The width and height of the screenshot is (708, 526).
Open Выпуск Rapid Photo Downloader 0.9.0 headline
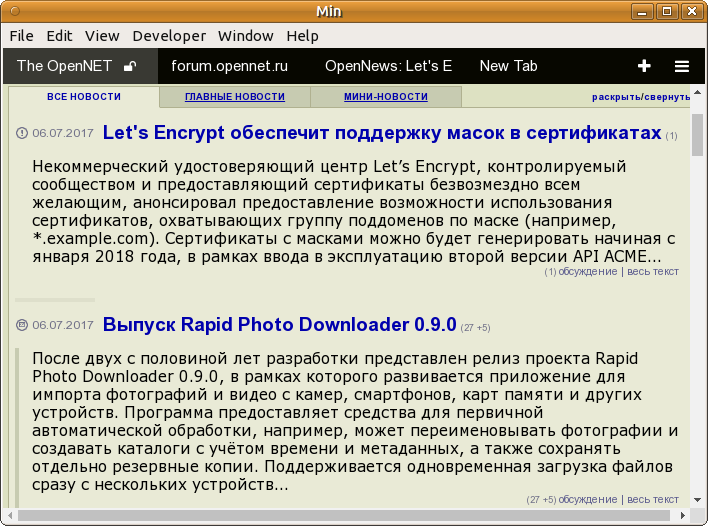click(x=279, y=325)
